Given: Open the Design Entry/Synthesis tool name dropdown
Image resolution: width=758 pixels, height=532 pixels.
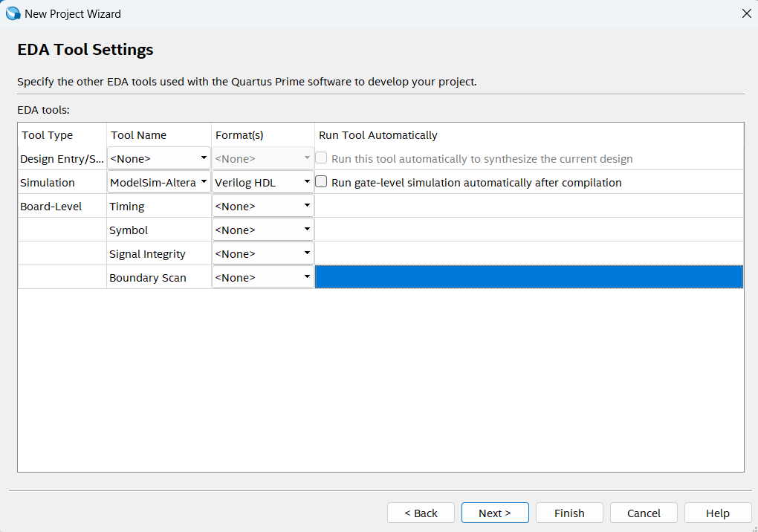Looking at the screenshot, I should 158,158.
